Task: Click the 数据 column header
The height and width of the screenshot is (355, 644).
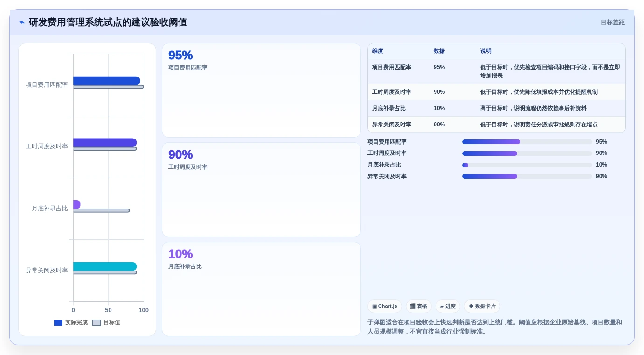Action: click(439, 51)
